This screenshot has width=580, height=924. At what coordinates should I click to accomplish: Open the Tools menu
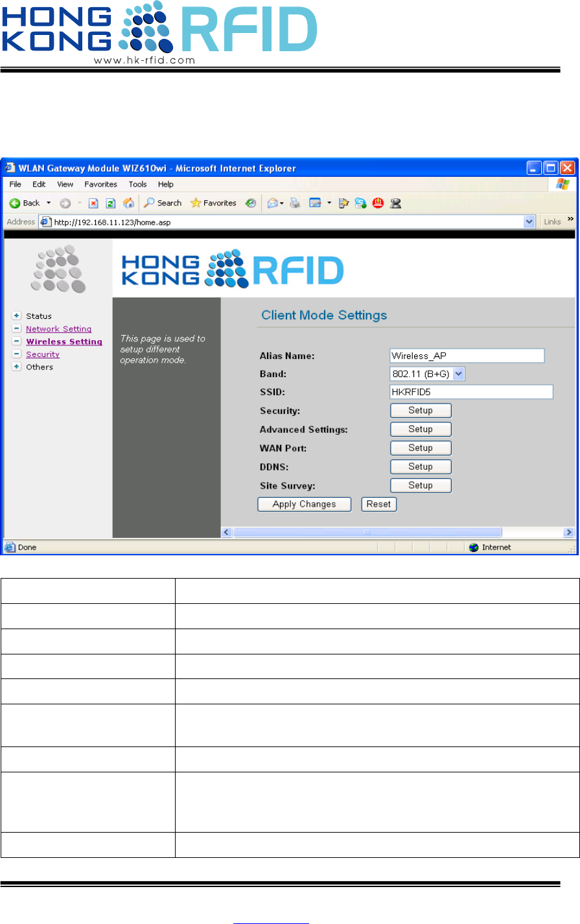click(x=138, y=185)
